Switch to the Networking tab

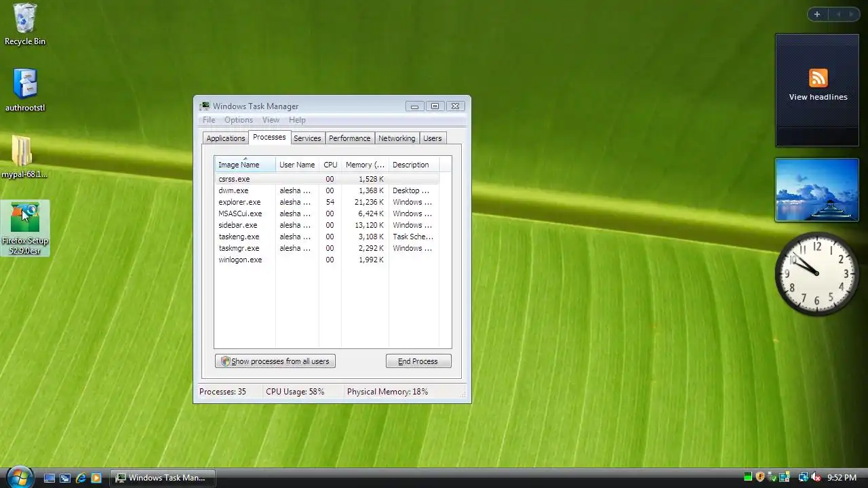(397, 138)
